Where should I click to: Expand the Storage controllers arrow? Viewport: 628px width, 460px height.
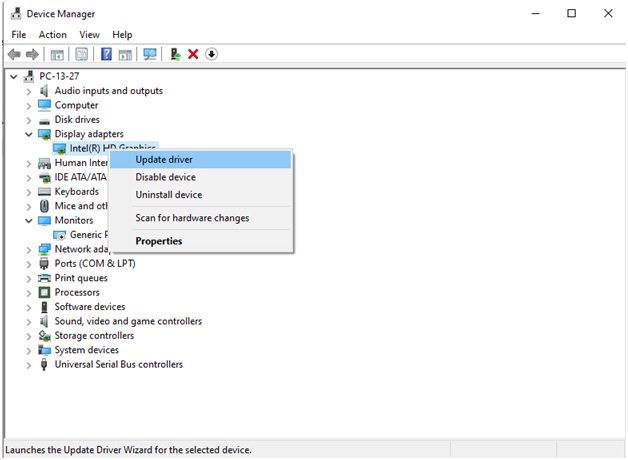28,336
